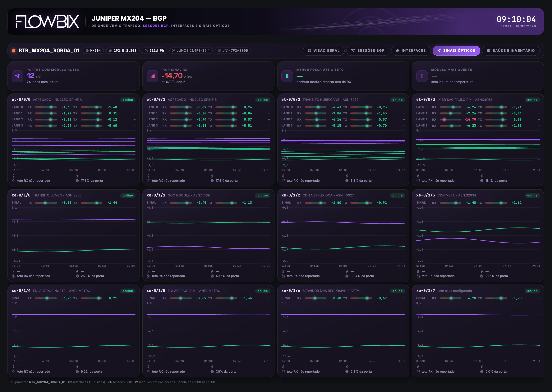Click the RX ceiling icon in the et-0/0/3 card
552x392 pixels.
[x=418, y=181]
